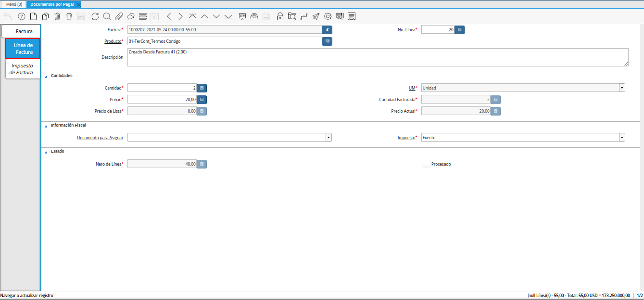Image resolution: width=644 pixels, height=300 pixels.
Task: Click the Refresh arrows icon in toolbar
Action: (95, 16)
